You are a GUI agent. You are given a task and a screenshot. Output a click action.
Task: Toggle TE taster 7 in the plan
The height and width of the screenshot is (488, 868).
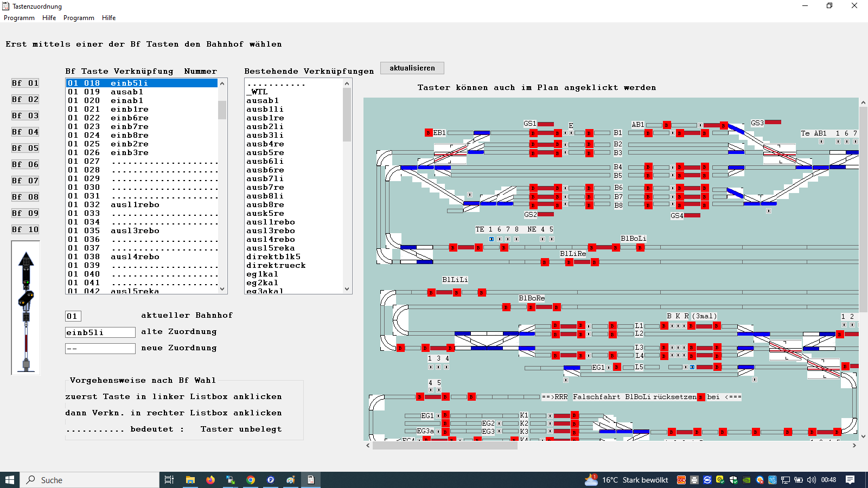tap(508, 239)
